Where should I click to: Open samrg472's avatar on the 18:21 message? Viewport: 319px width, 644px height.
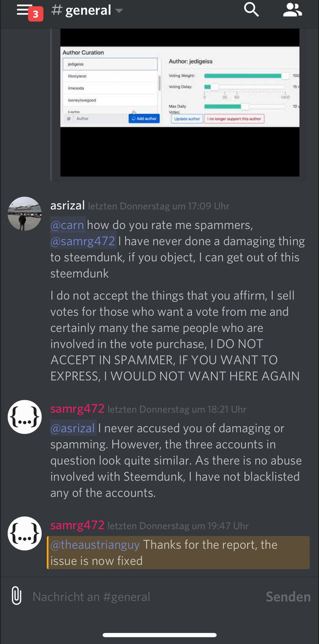[x=24, y=417]
